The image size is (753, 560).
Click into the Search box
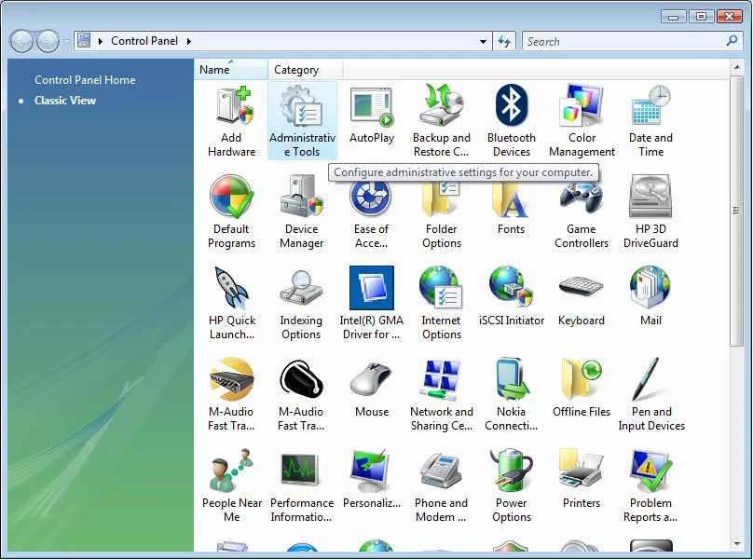point(623,42)
